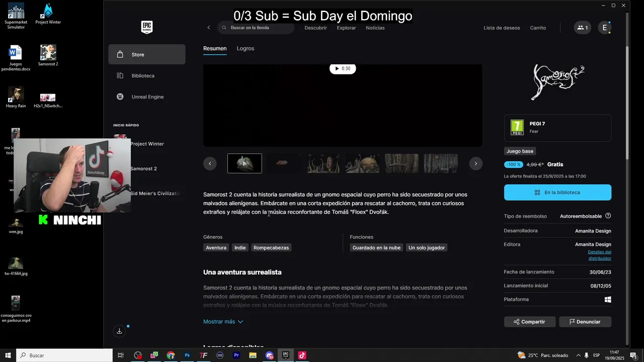Image resolution: width=644 pixels, height=362 pixels.
Task: Open the downloads icon in sidebar
Action: point(119,331)
